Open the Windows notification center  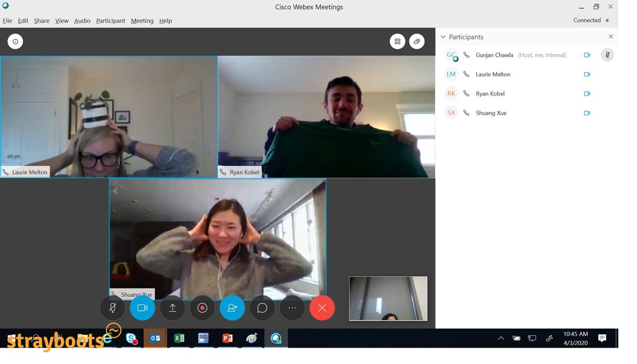tap(602, 338)
